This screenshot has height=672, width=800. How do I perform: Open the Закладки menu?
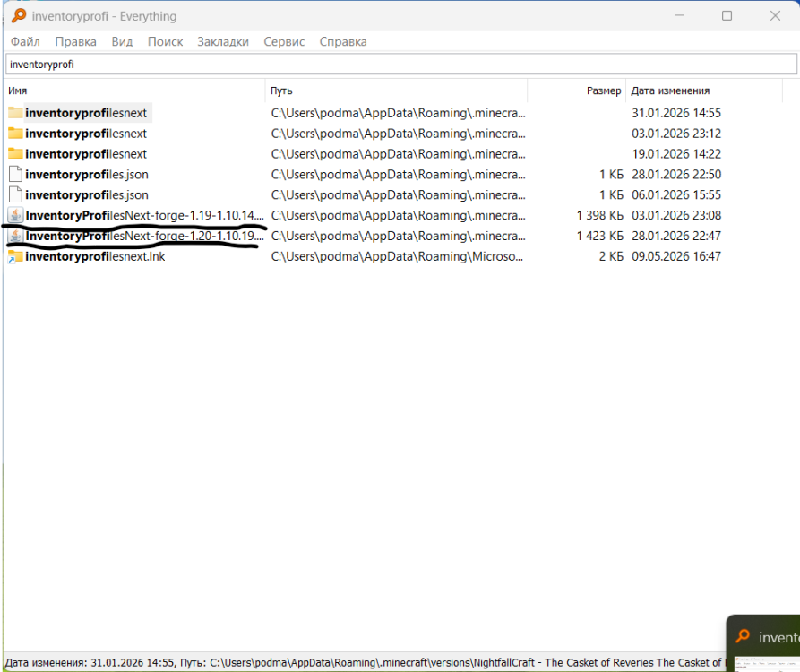(x=223, y=41)
